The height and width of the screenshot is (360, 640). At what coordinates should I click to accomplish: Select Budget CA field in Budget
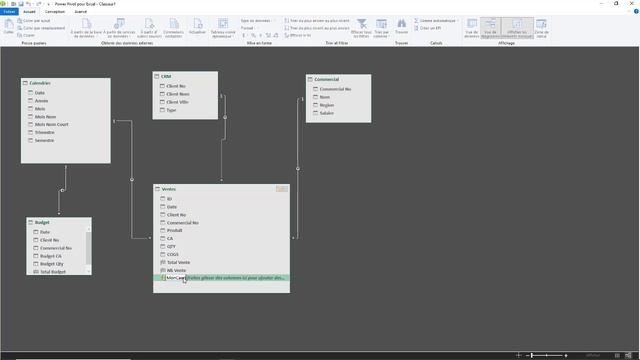coord(51,256)
